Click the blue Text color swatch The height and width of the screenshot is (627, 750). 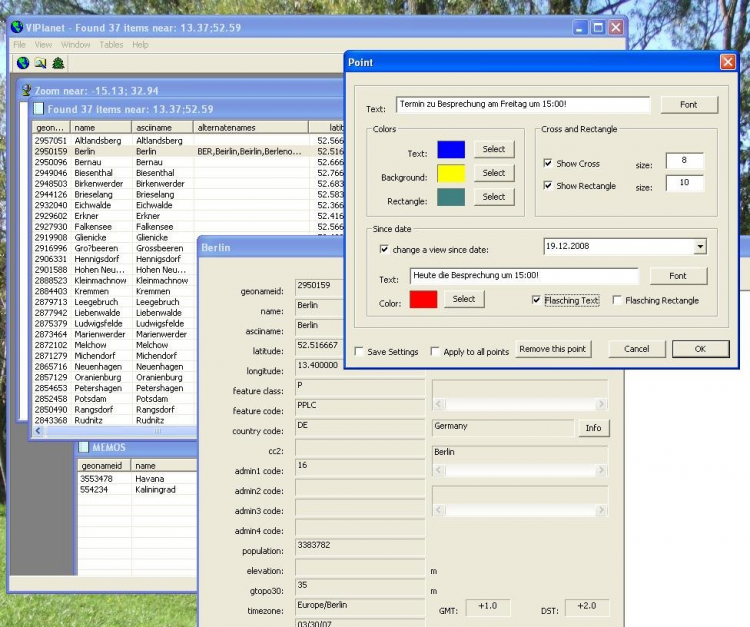(x=451, y=150)
